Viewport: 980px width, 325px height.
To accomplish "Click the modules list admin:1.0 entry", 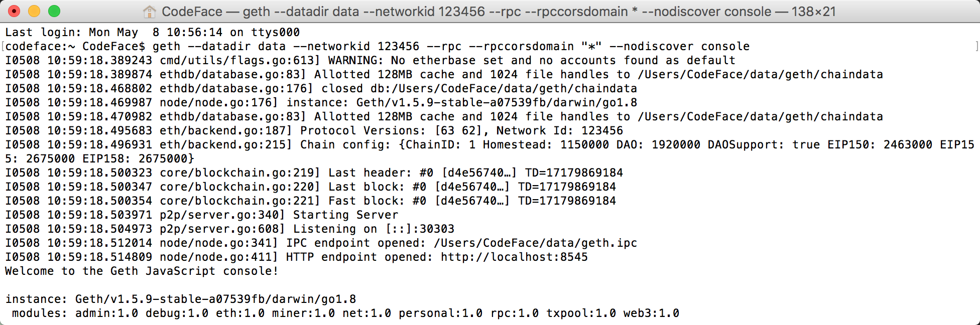I will click(x=106, y=313).
